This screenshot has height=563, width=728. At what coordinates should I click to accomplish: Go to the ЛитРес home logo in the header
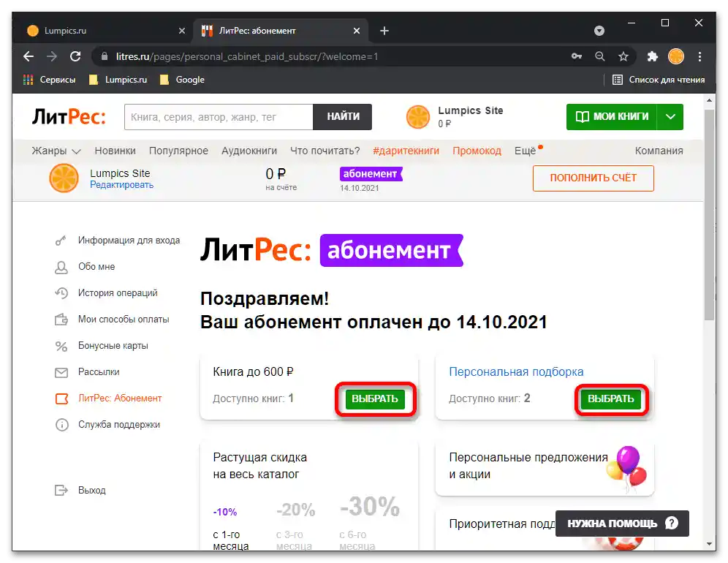69,116
